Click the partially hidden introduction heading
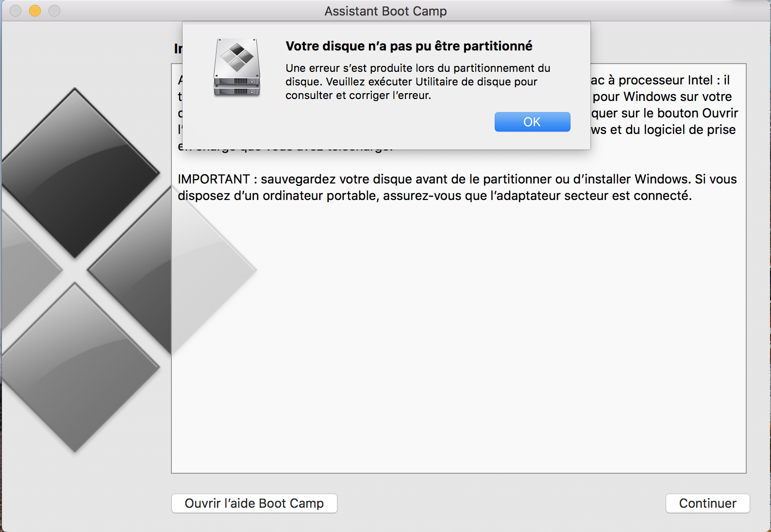 178,49
